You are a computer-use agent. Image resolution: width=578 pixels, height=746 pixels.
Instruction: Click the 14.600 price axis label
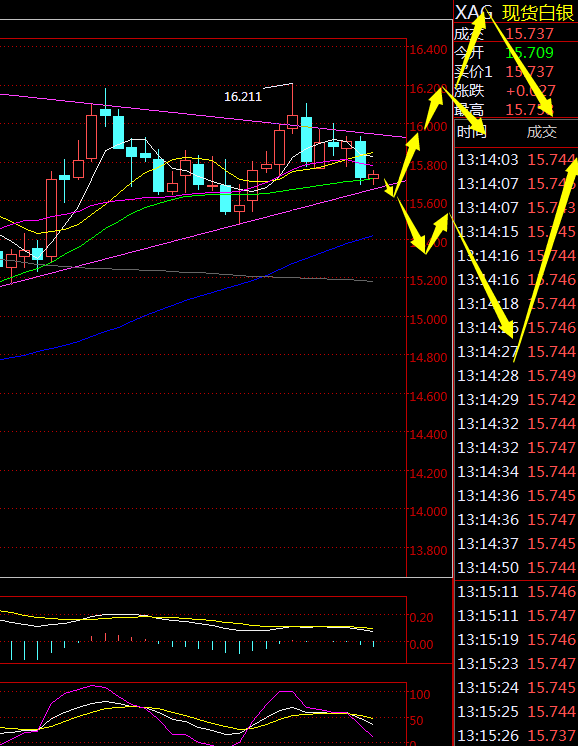[x=429, y=396]
